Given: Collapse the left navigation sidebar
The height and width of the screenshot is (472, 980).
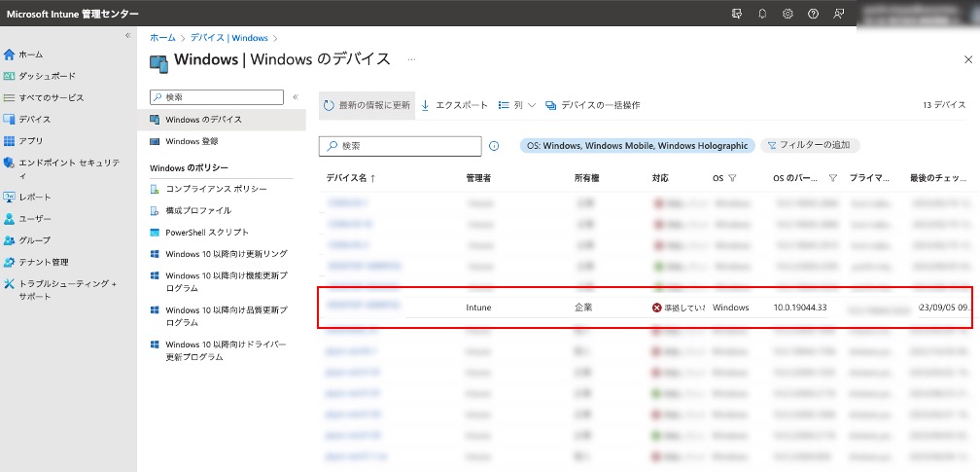Looking at the screenshot, I should pyautogui.click(x=127, y=35).
